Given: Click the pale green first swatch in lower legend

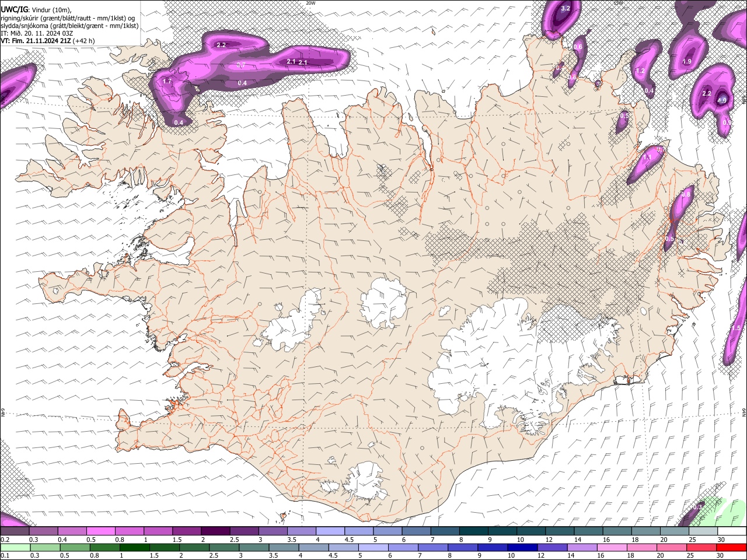Looking at the screenshot, I should (15, 547).
